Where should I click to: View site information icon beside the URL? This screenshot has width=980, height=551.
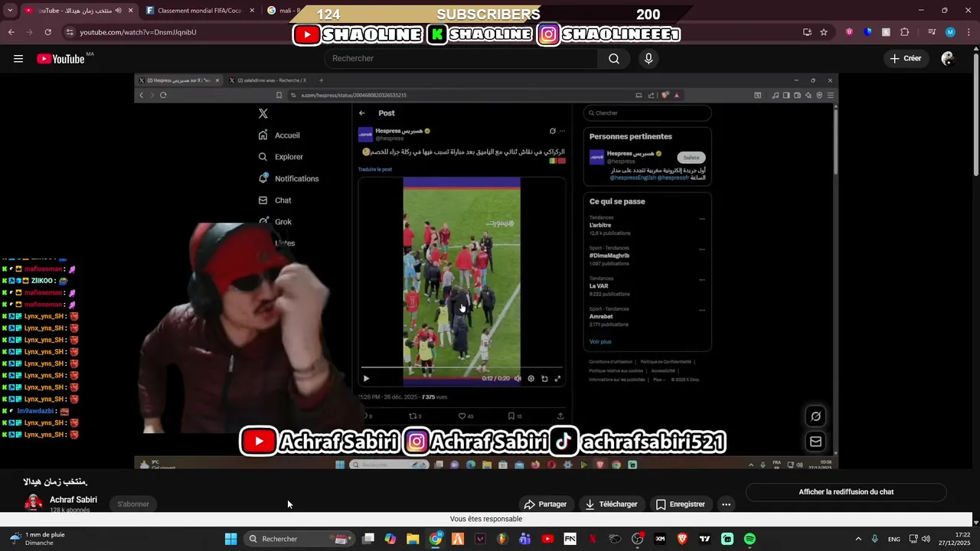(x=70, y=32)
